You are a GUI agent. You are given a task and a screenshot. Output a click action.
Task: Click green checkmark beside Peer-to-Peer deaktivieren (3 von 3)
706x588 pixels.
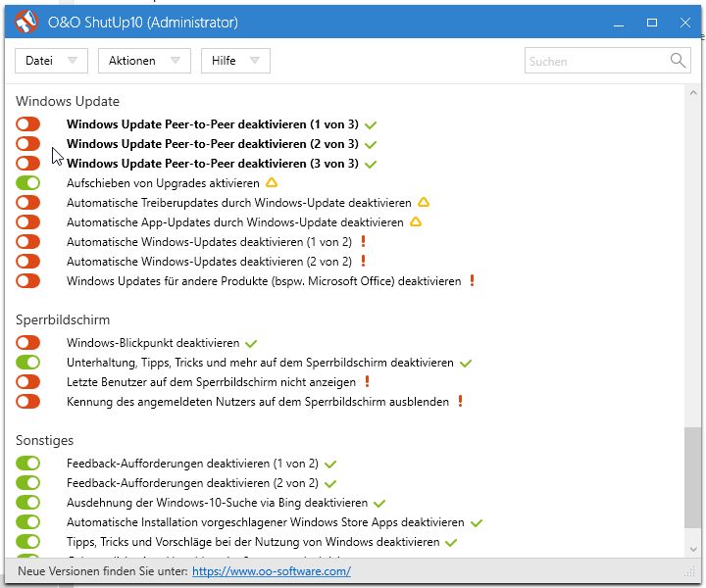371,165
